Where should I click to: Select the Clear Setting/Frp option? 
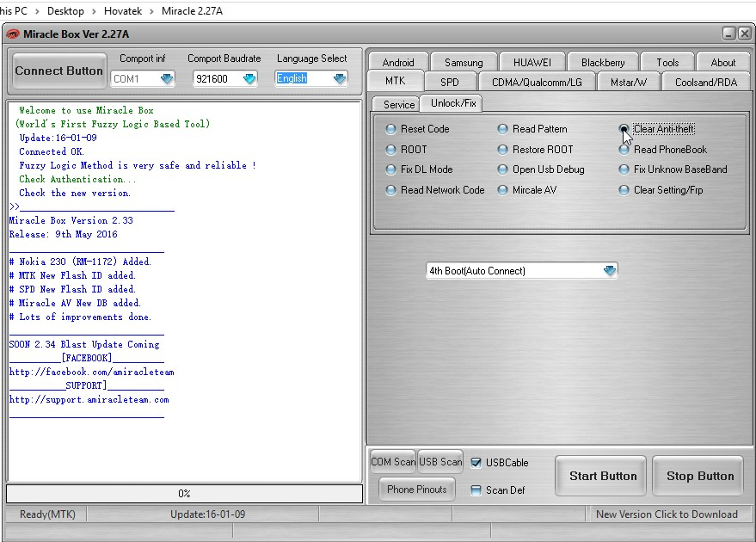click(x=661, y=190)
